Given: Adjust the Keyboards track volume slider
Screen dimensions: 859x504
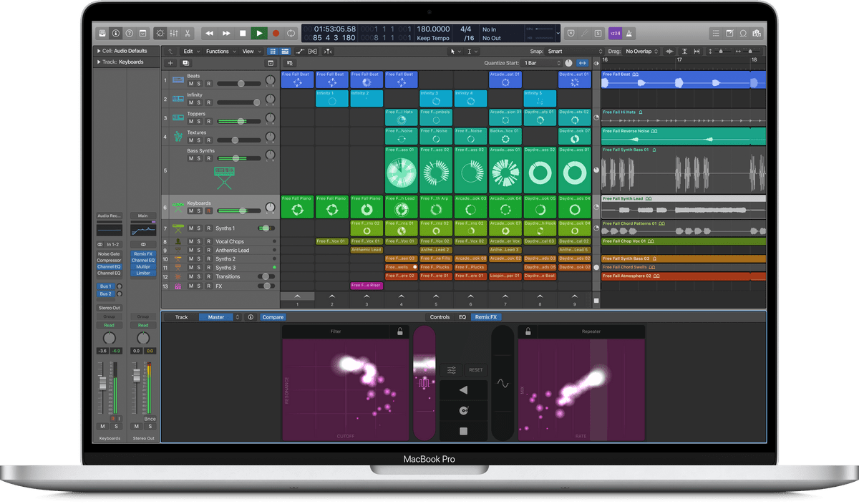Looking at the screenshot, I should pos(243,210).
